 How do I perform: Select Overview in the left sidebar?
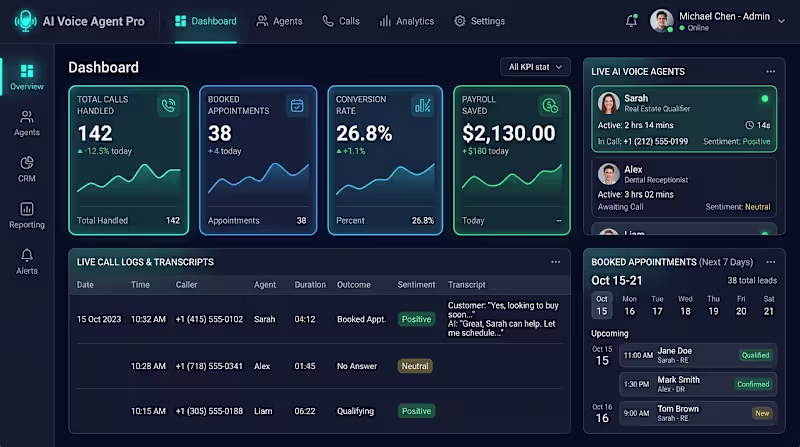(27, 77)
